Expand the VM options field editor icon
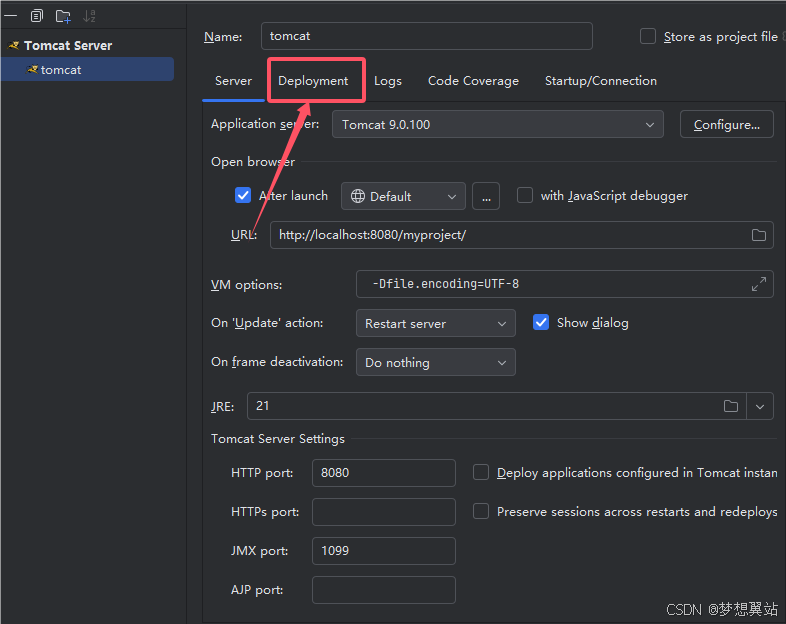The height and width of the screenshot is (624, 786). [759, 284]
